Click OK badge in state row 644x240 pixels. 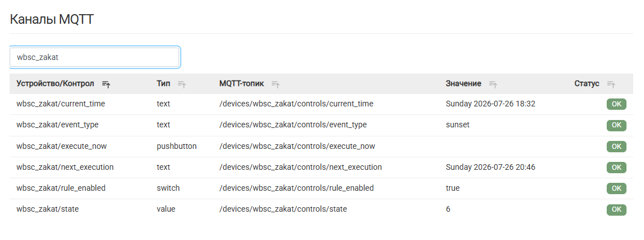616,209
